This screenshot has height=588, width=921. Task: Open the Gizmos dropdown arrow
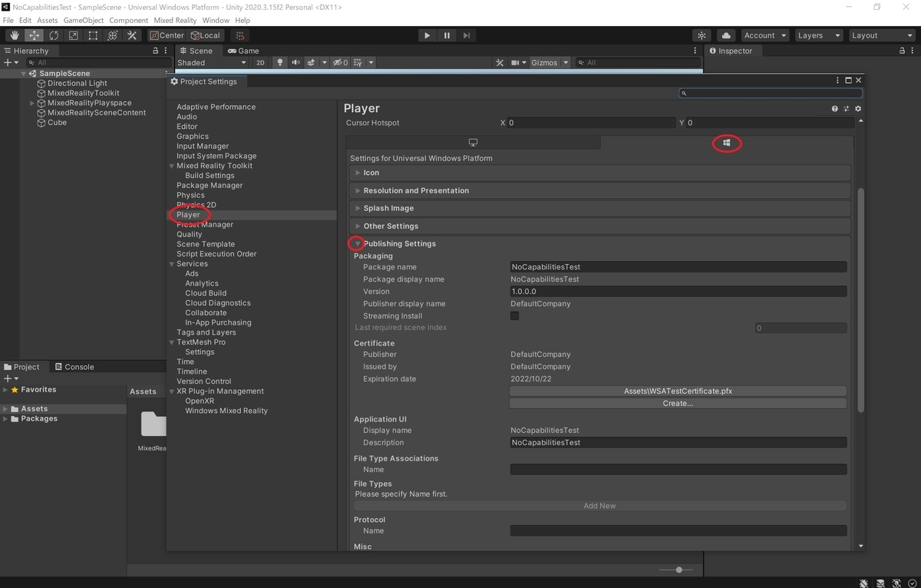click(x=566, y=63)
